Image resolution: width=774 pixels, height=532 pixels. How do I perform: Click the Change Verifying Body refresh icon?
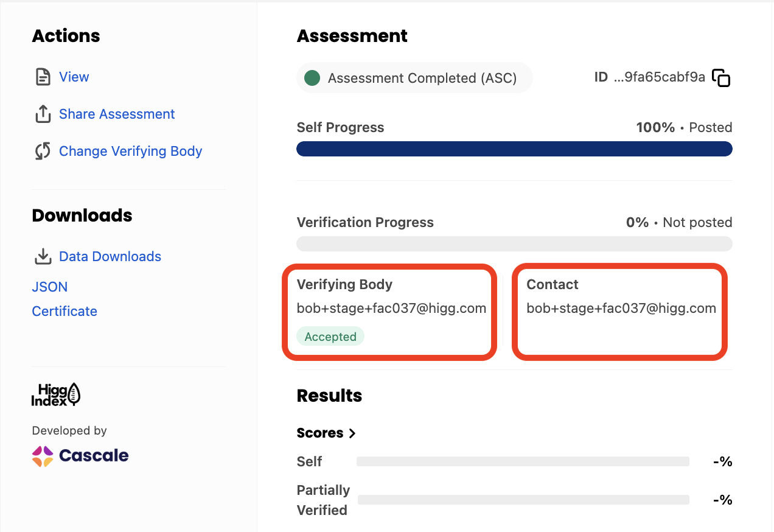pyautogui.click(x=43, y=152)
